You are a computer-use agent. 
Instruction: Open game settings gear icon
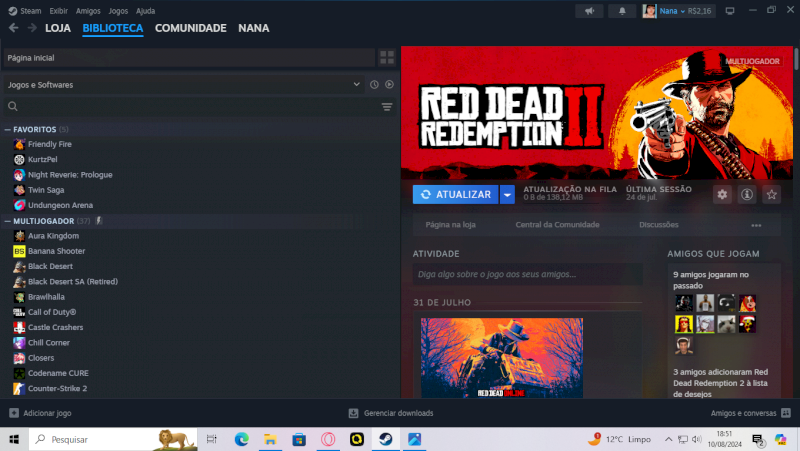pos(722,195)
